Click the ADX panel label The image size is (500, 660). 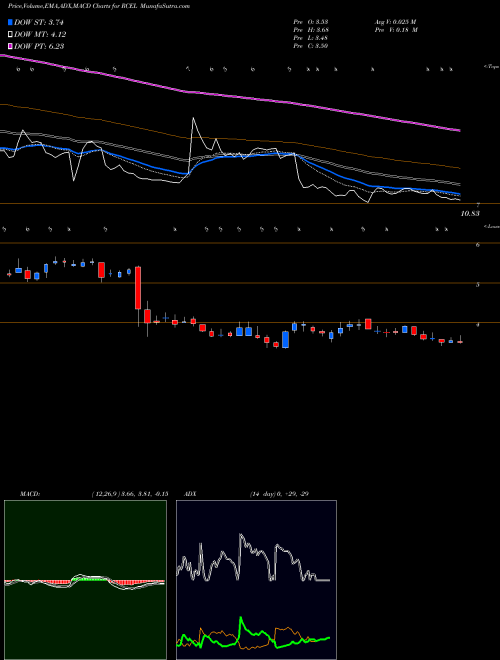click(x=191, y=494)
